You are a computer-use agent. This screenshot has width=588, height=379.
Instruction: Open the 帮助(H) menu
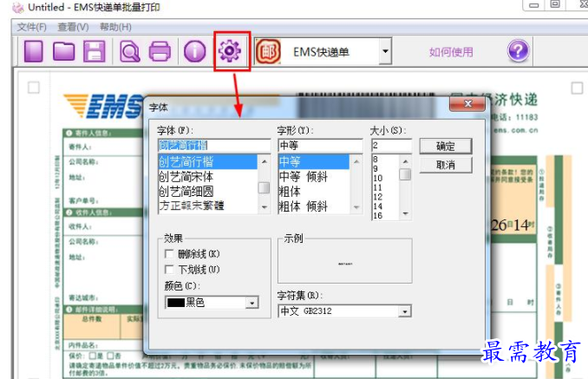[x=115, y=27]
